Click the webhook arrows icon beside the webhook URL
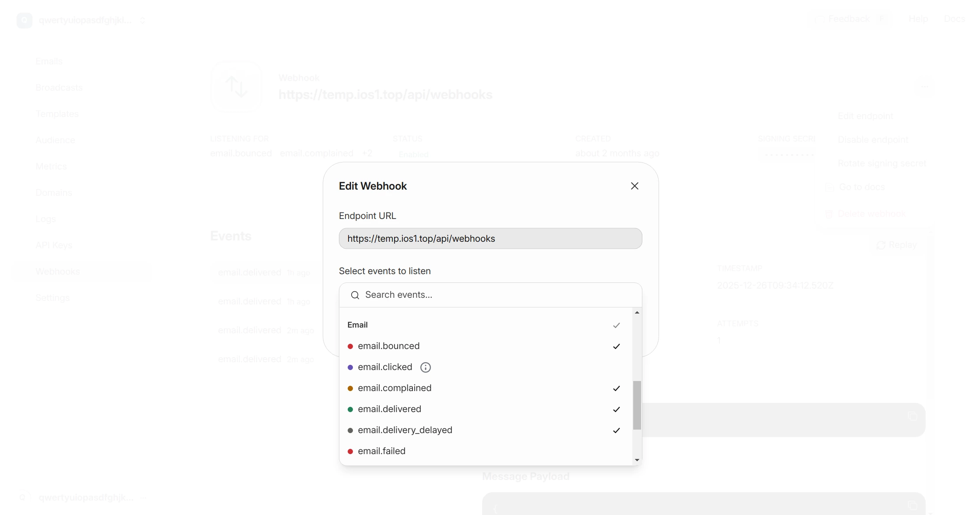 tap(236, 86)
